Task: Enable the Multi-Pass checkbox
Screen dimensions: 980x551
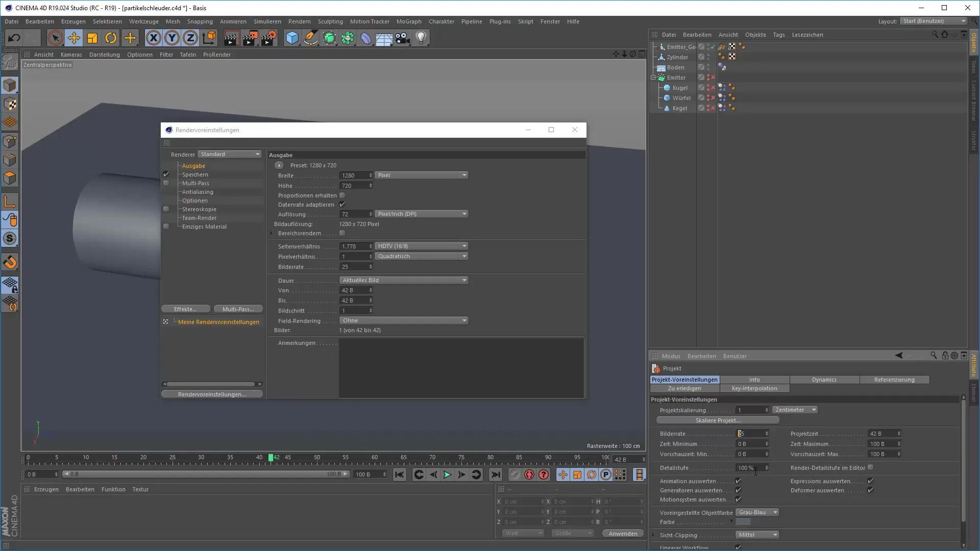Action: pyautogui.click(x=166, y=183)
